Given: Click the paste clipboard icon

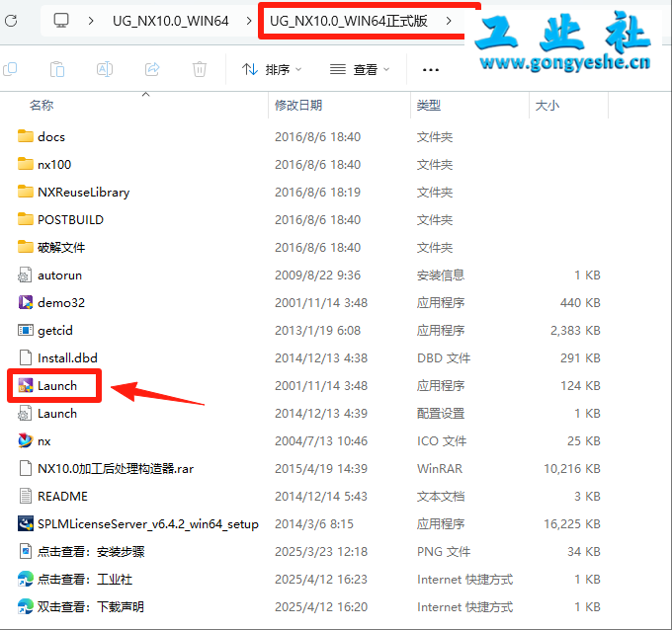Looking at the screenshot, I should pyautogui.click(x=57, y=69).
